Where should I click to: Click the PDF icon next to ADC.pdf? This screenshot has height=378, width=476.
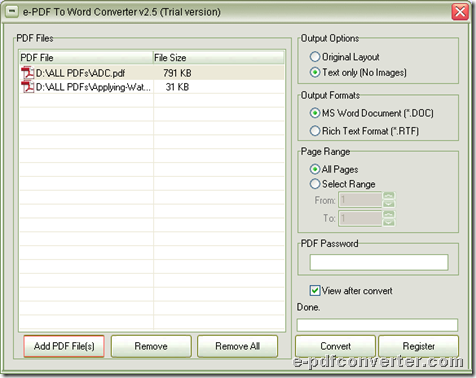pos(28,73)
